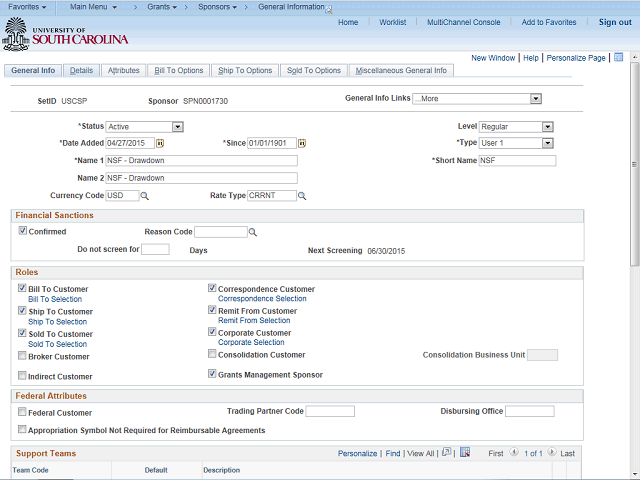Click the Support Teams download-to-spreadsheet grid icon
Viewport: 640px width, 480px height.
pyautogui.click(x=464, y=453)
